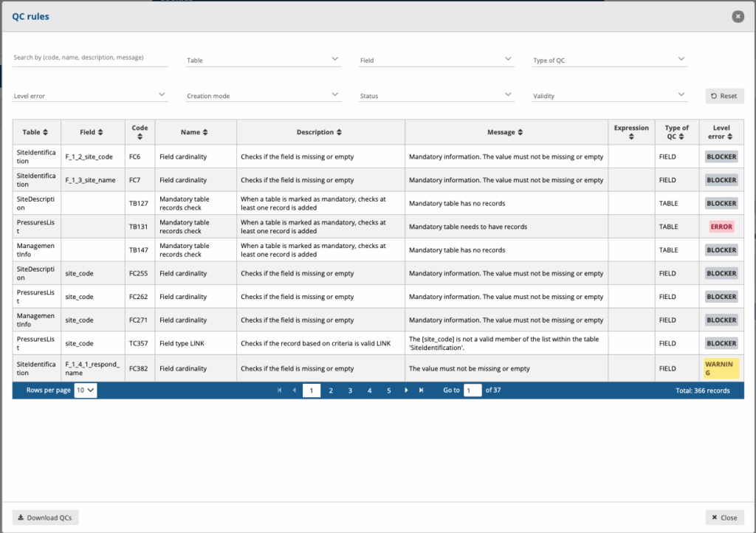756x533 pixels.
Task: Open the Level error filter dropdown
Action: click(90, 95)
